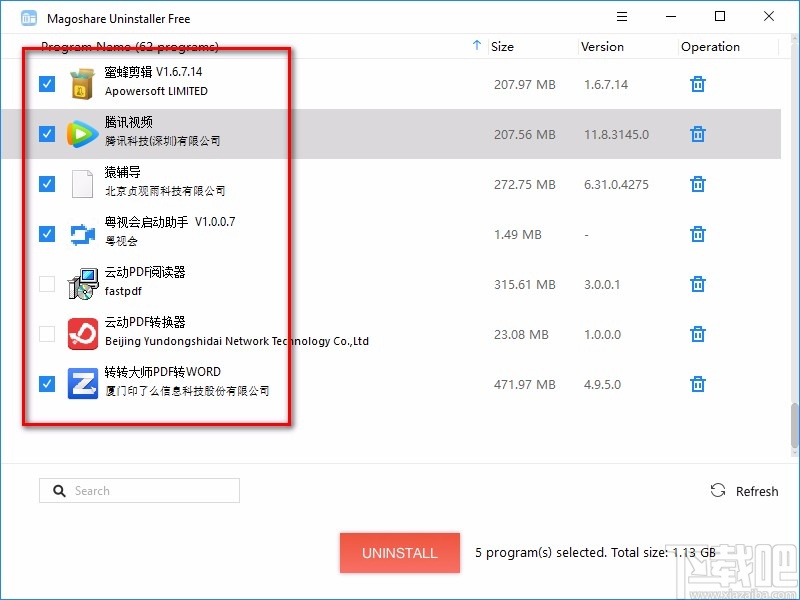Click the 云动PDF阅读器 installer icon

click(83, 284)
